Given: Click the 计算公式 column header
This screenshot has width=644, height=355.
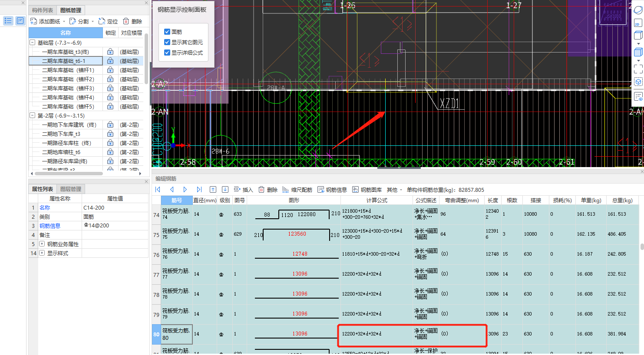Looking at the screenshot, I should pyautogui.click(x=376, y=200).
